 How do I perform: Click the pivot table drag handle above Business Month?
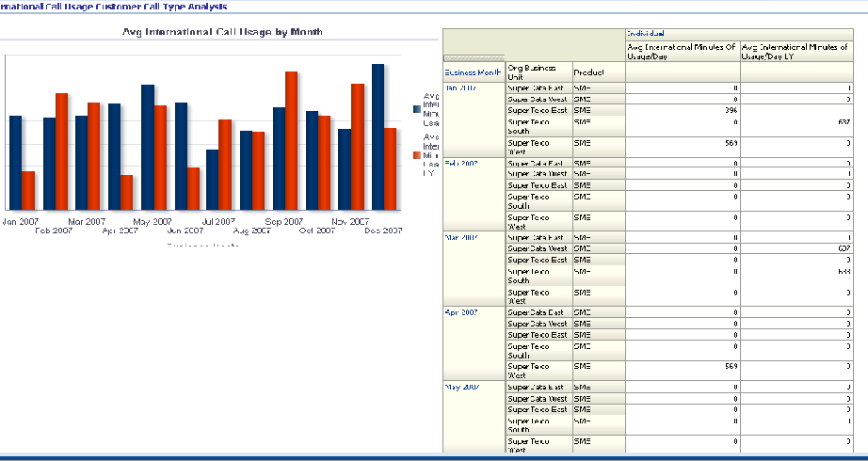point(474,57)
